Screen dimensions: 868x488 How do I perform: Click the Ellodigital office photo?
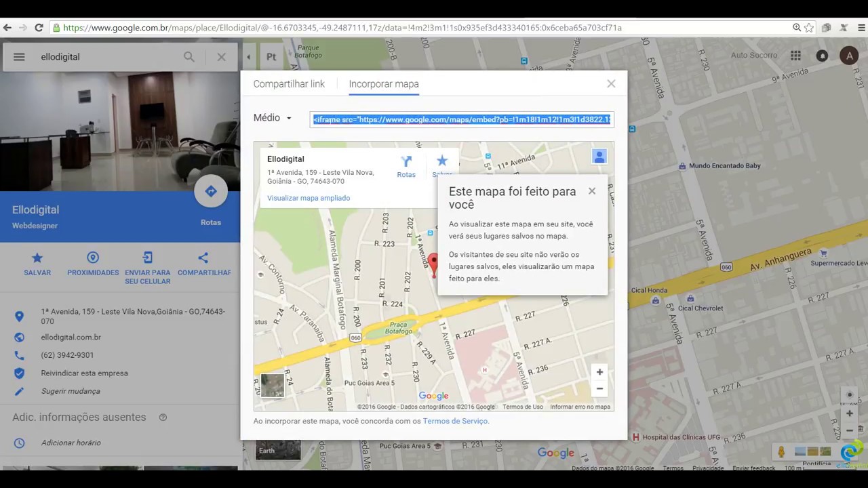tap(120, 131)
